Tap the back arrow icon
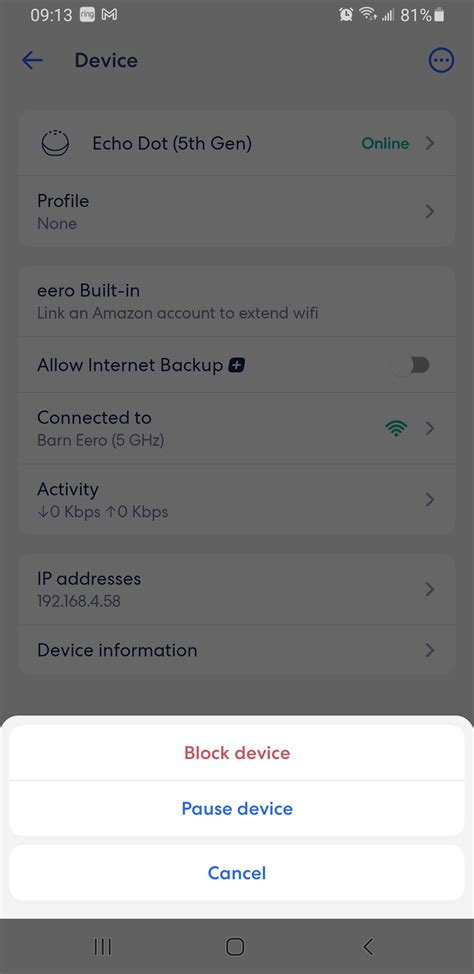 point(32,60)
